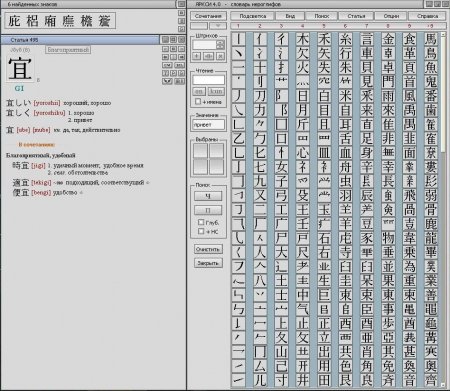Select the 鹿 deer radical
This screenshot has height=391, width=450.
(431, 224)
